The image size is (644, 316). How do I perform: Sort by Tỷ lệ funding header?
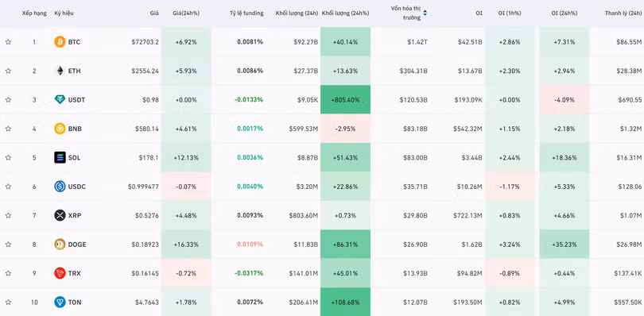[246, 13]
